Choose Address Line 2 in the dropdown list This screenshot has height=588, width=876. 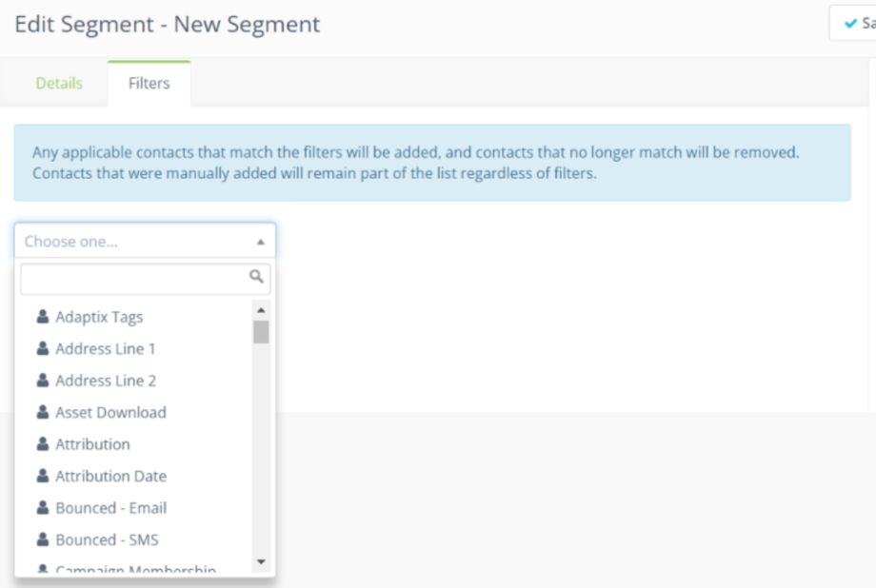107,380
